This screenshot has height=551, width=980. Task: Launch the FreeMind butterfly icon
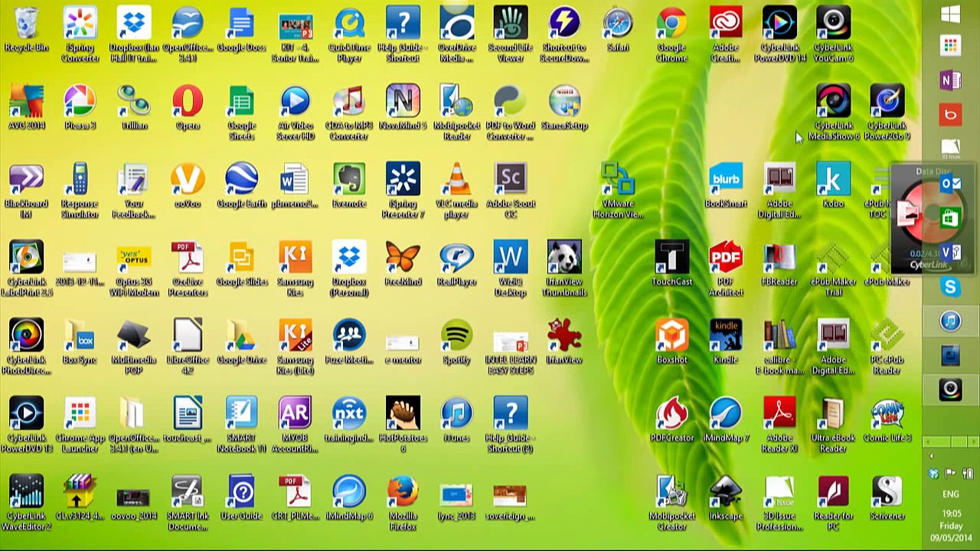tap(403, 257)
